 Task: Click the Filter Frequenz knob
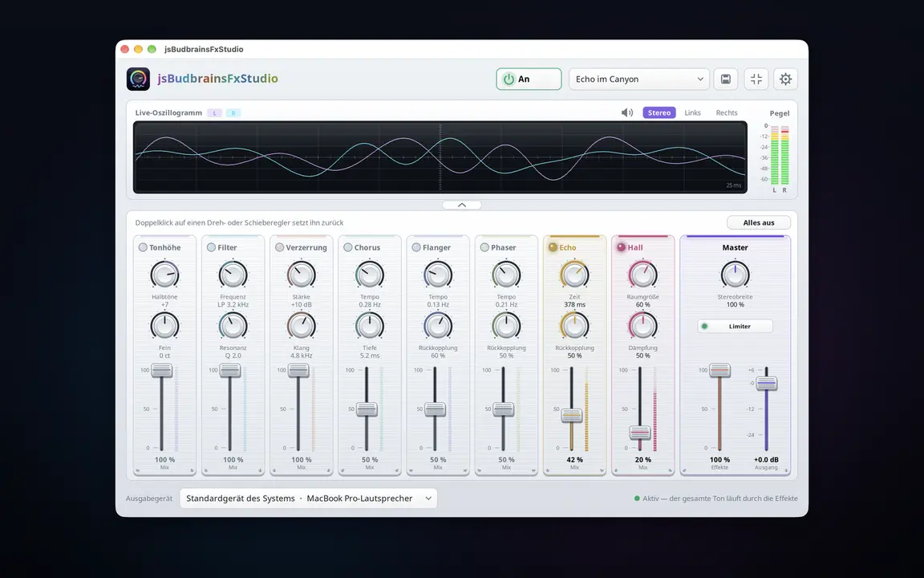[x=233, y=275]
